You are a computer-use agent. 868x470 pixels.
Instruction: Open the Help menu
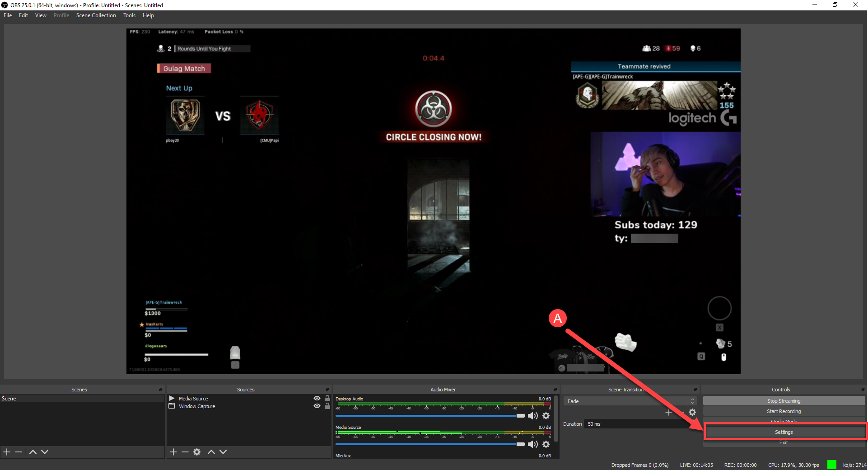pos(148,15)
